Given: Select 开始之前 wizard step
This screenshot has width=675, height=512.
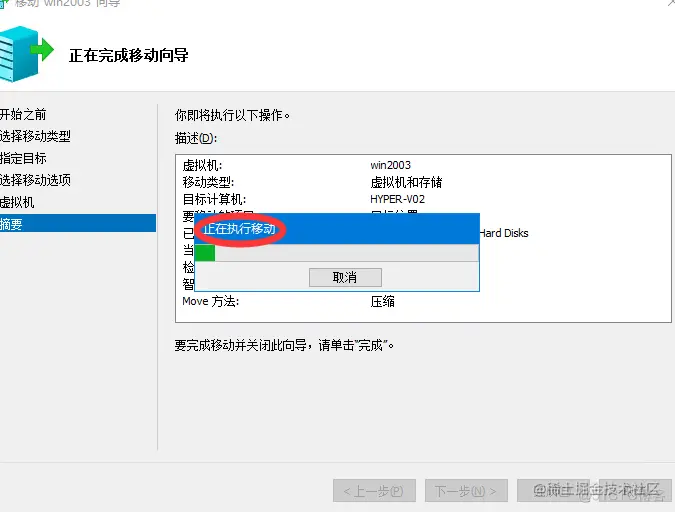Looking at the screenshot, I should click(23, 115).
